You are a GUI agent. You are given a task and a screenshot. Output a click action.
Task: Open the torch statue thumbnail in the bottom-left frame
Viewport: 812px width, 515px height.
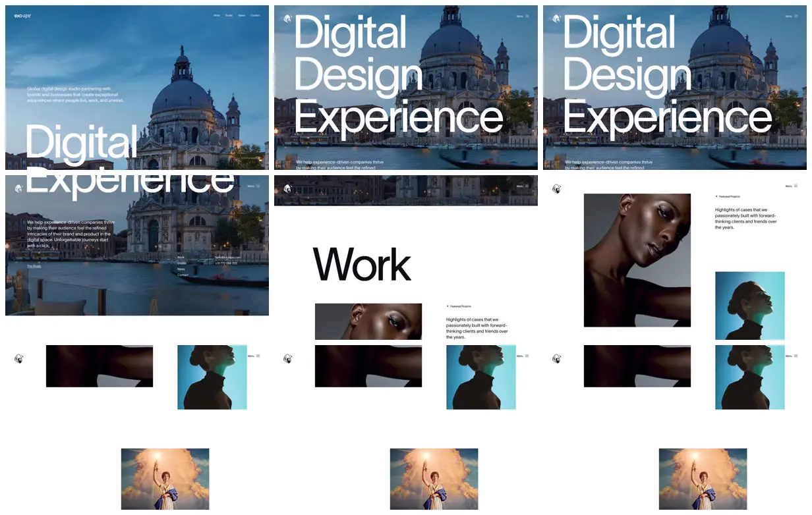(x=165, y=479)
